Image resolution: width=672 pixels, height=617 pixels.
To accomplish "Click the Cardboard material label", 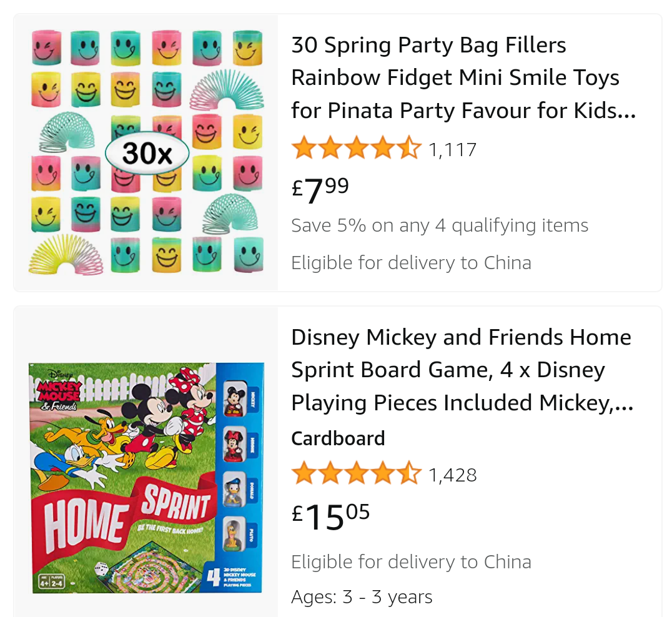I will pos(338,438).
